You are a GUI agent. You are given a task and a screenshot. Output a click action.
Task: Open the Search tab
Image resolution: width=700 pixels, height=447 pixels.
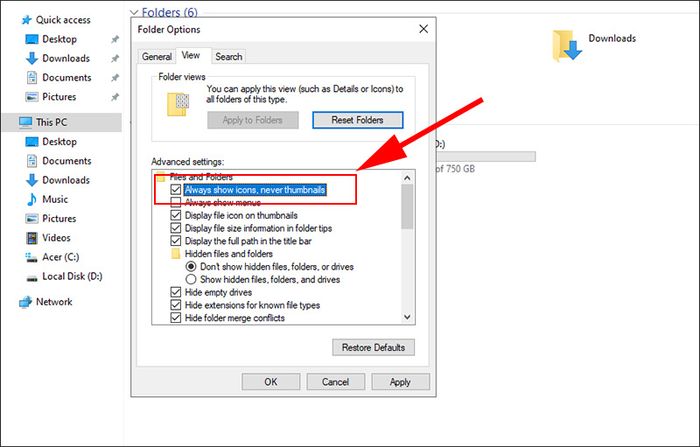pos(229,57)
